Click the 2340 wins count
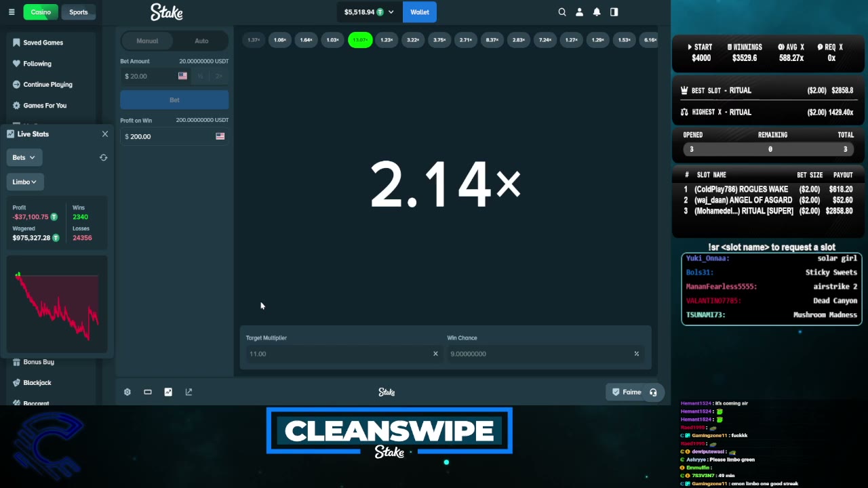Image resolution: width=868 pixels, height=488 pixels. coord(81,217)
